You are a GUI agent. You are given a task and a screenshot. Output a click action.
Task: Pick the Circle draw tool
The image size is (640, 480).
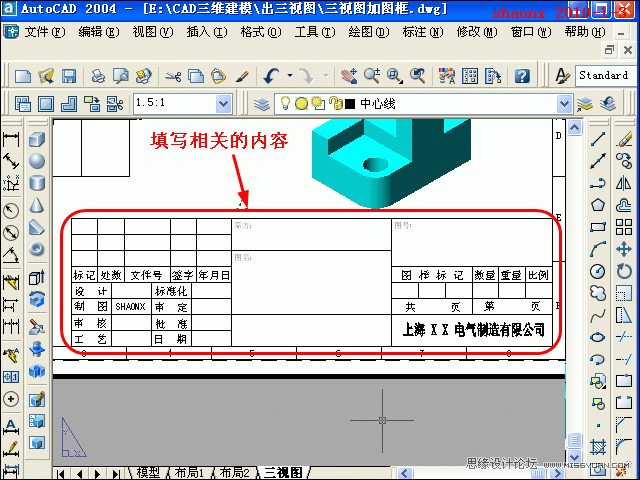click(x=598, y=271)
